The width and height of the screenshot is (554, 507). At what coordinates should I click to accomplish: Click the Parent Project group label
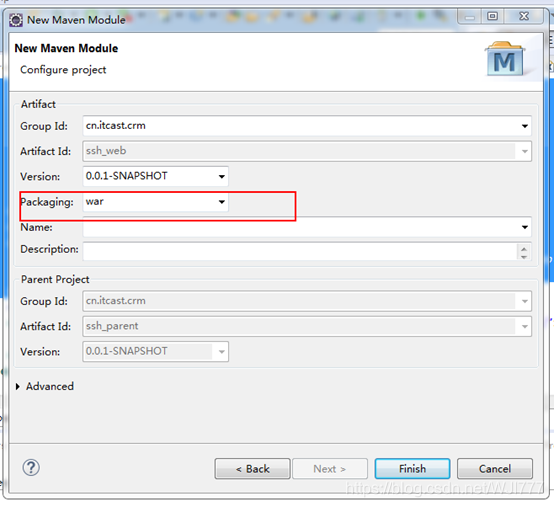[55, 279]
